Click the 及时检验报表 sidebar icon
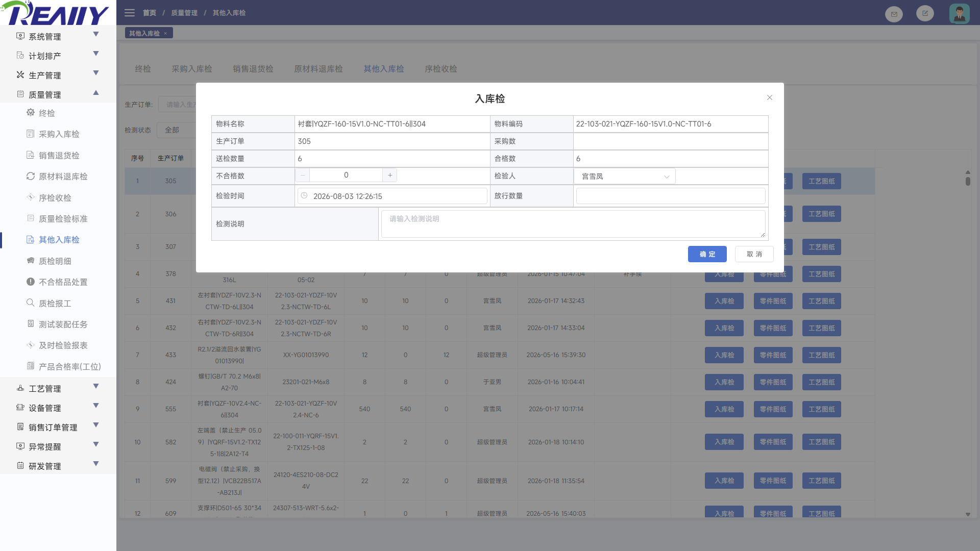The image size is (980, 551). pyautogui.click(x=31, y=345)
